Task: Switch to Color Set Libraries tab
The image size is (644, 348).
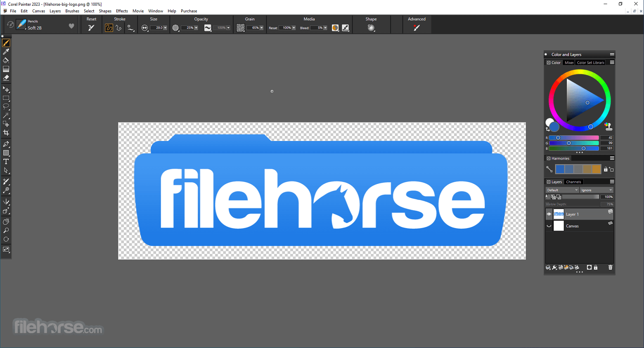Action: click(590, 63)
